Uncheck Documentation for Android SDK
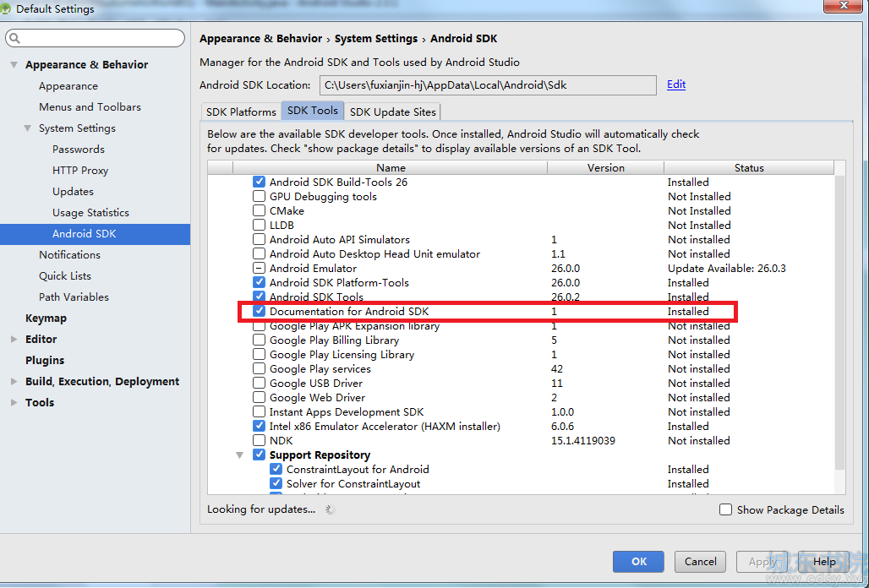Viewport: 869px width, 588px height. click(259, 311)
